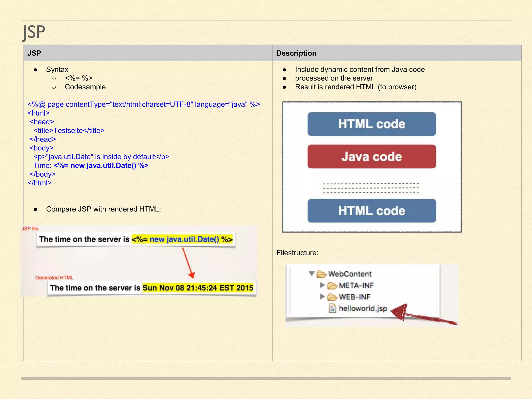Click the red Java code block
The width and height of the screenshot is (532, 399).
[372, 157]
